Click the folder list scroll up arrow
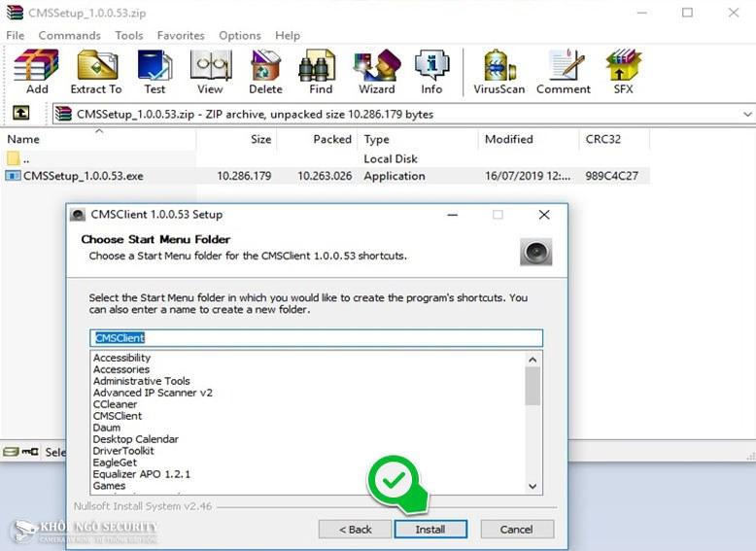The image size is (756, 551). 533,360
